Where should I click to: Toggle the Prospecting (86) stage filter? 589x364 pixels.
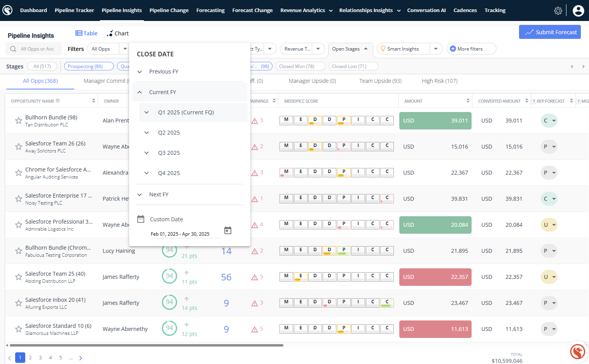point(89,66)
